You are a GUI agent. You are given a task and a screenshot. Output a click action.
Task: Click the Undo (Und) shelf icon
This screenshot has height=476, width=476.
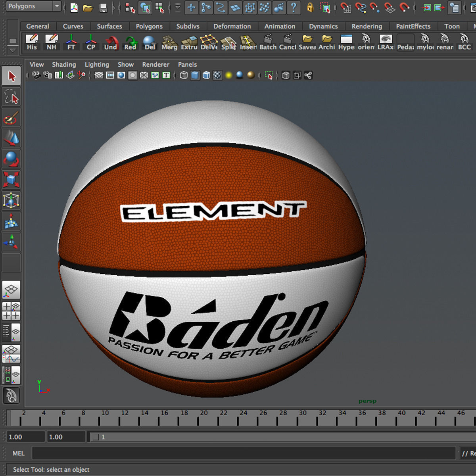point(111,43)
